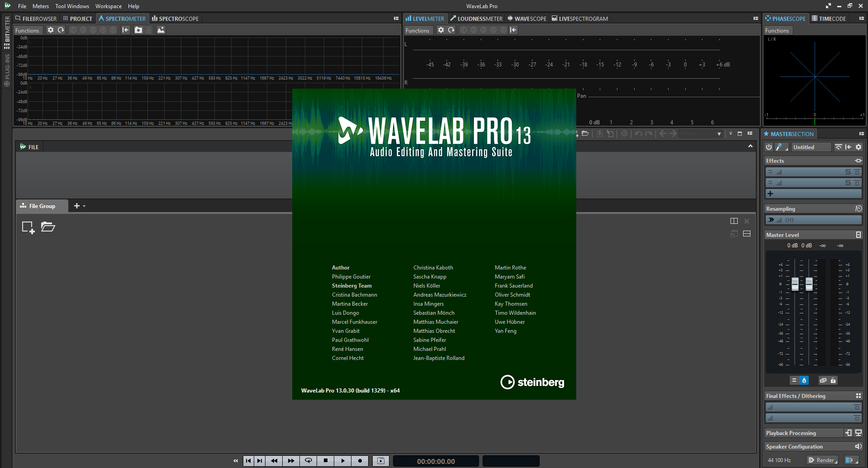Image resolution: width=868 pixels, height=468 pixels.
Task: Toggle the equals-sign button under Master Level
Action: coord(794,380)
